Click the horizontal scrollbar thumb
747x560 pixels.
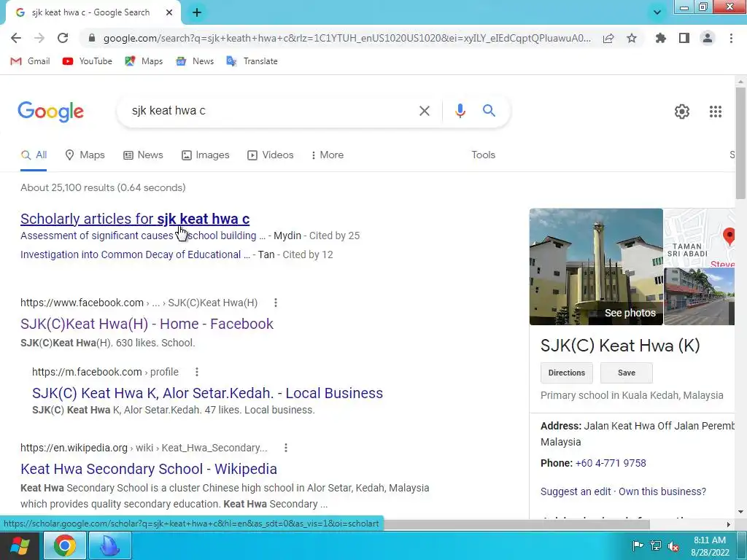pos(516,524)
